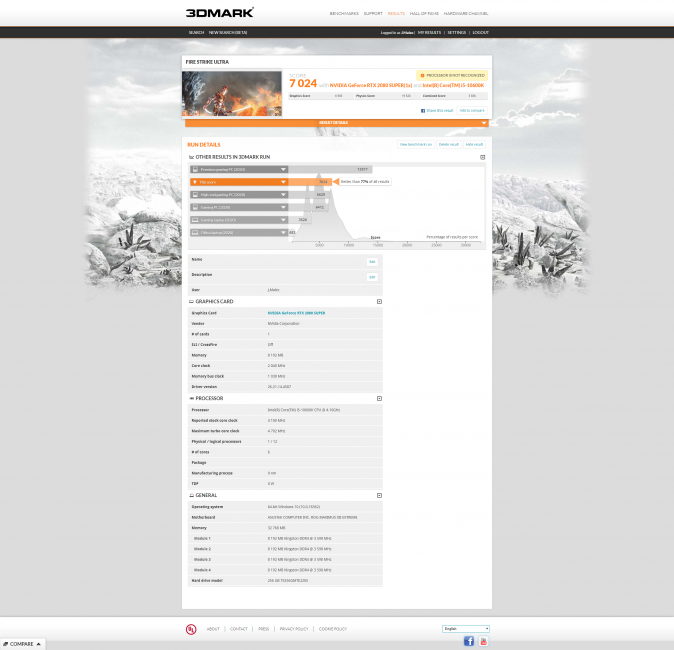The height and width of the screenshot is (650, 674).
Task: Open the Hall of Fame page
Action: tap(424, 14)
